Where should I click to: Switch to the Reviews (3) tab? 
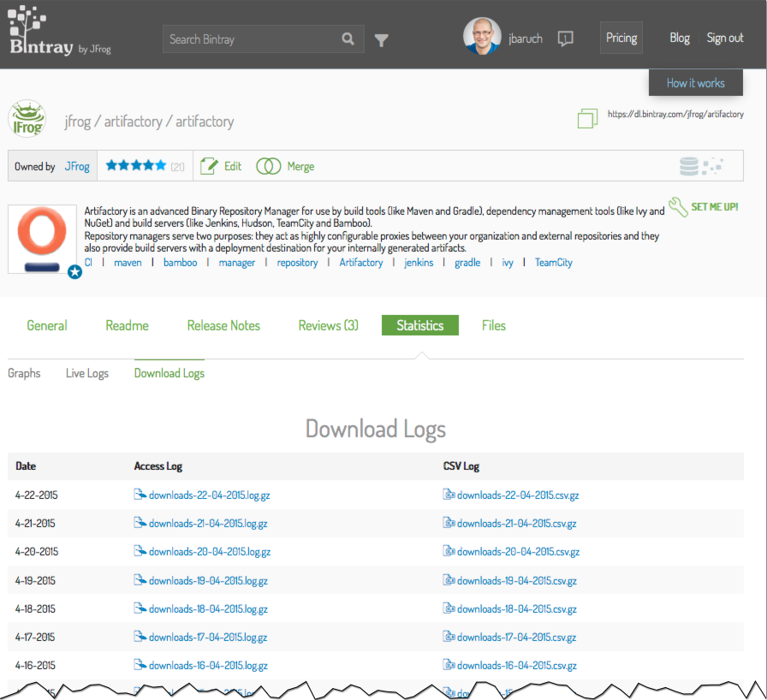coord(328,325)
